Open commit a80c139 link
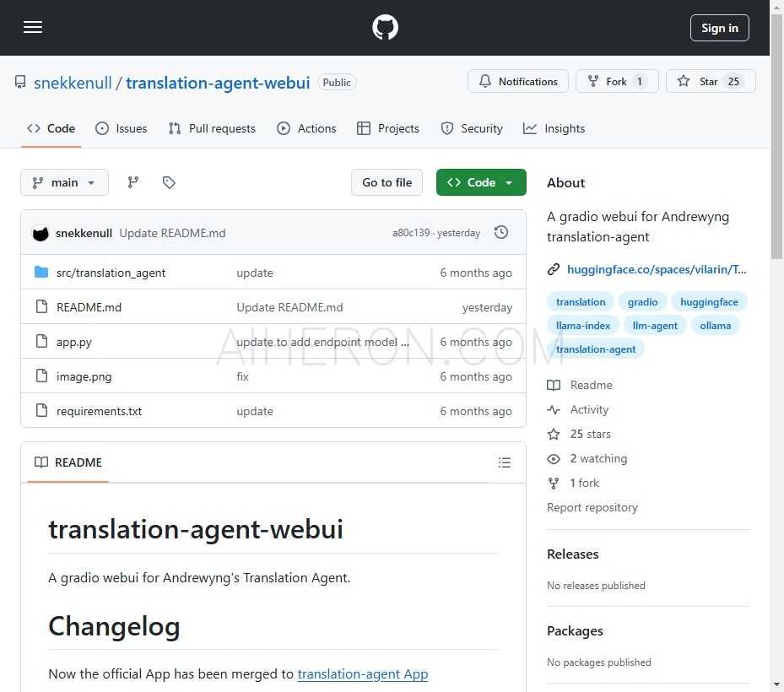 tap(411, 233)
